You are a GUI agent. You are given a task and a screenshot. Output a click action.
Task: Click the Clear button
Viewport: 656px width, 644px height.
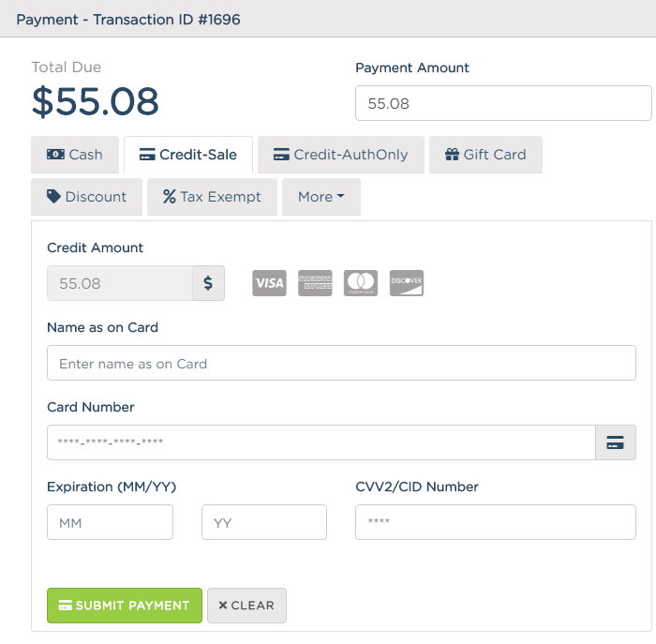tap(246, 606)
